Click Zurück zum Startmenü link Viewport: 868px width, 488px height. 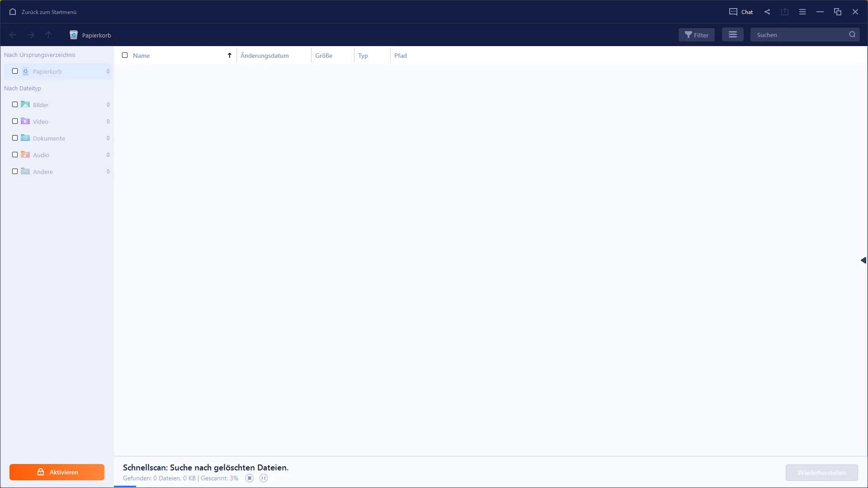tap(49, 12)
